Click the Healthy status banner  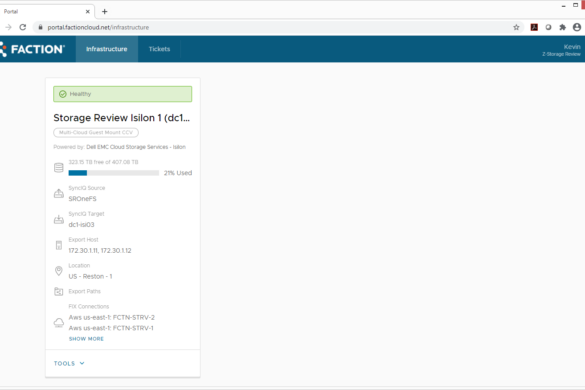tap(123, 94)
